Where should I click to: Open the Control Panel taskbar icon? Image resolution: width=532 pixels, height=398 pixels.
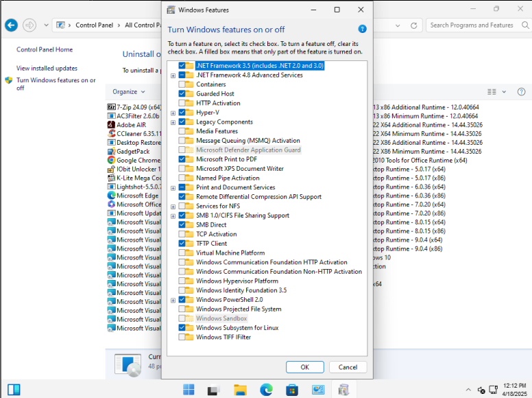[x=318, y=390]
